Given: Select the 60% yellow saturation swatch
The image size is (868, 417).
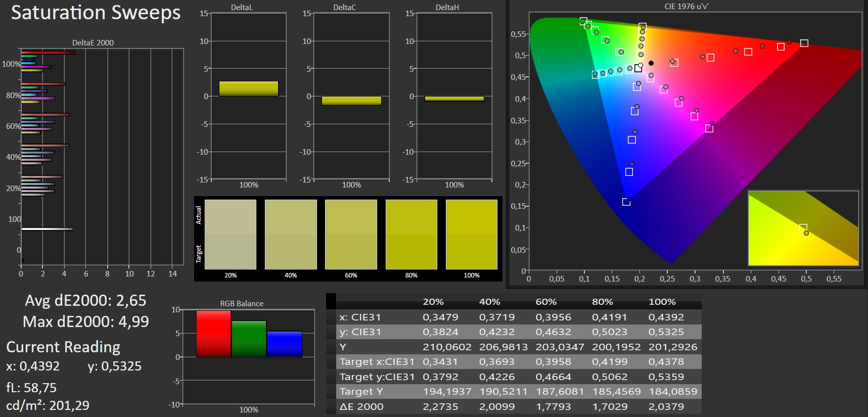Looking at the screenshot, I should coord(351,235).
